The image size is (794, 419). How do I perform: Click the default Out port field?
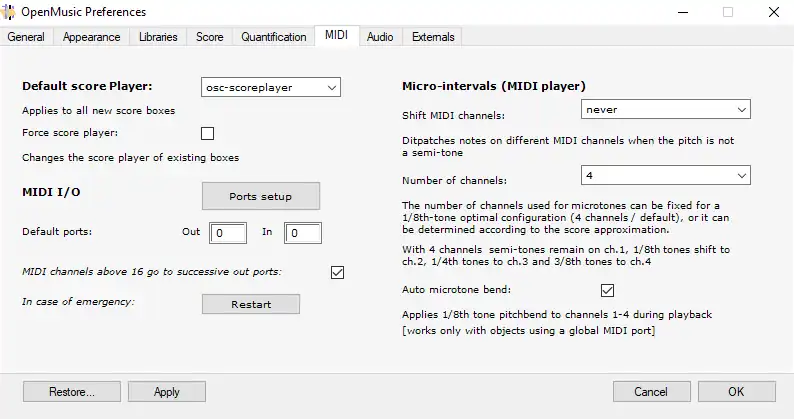pyautogui.click(x=228, y=233)
